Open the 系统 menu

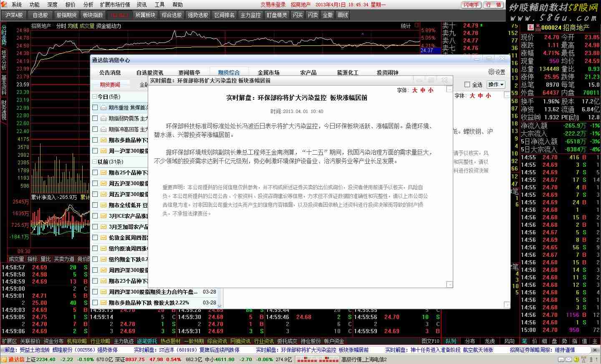click(17, 5)
